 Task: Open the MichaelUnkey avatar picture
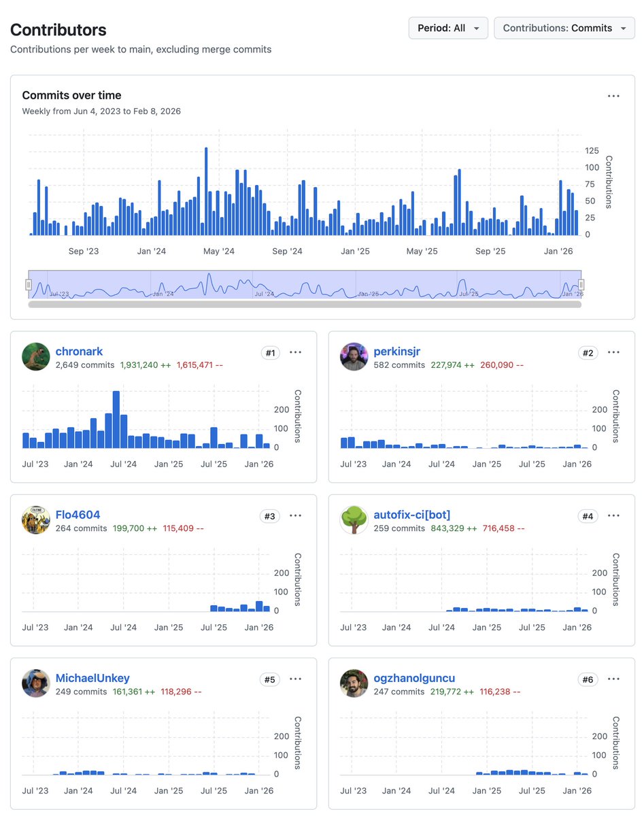pos(35,683)
